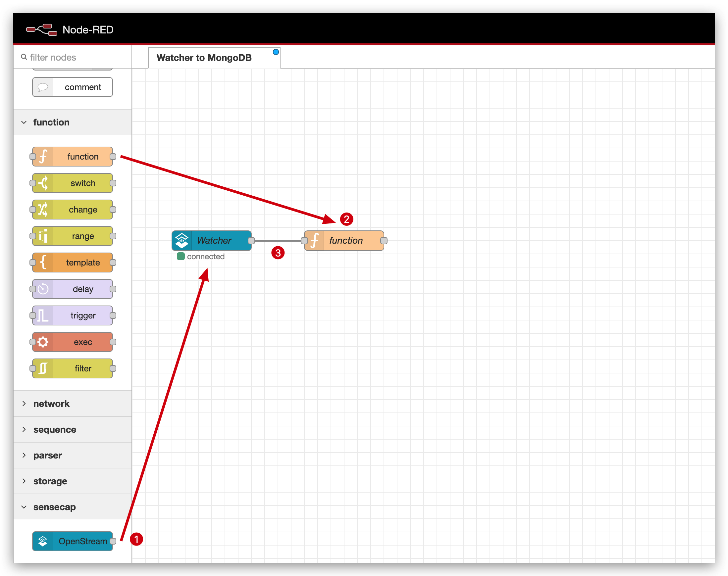728x576 pixels.
Task: Click the Node-RED title text
Action: pos(88,30)
